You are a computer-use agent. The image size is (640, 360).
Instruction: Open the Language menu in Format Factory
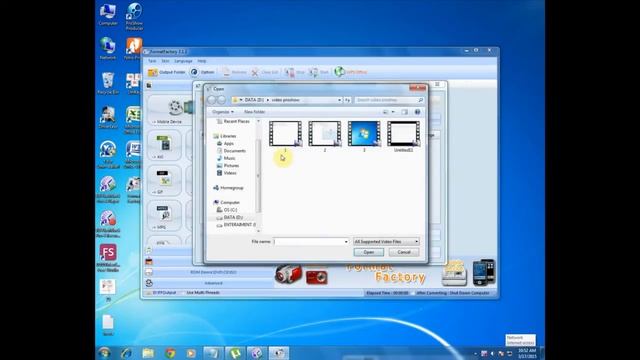click(183, 61)
